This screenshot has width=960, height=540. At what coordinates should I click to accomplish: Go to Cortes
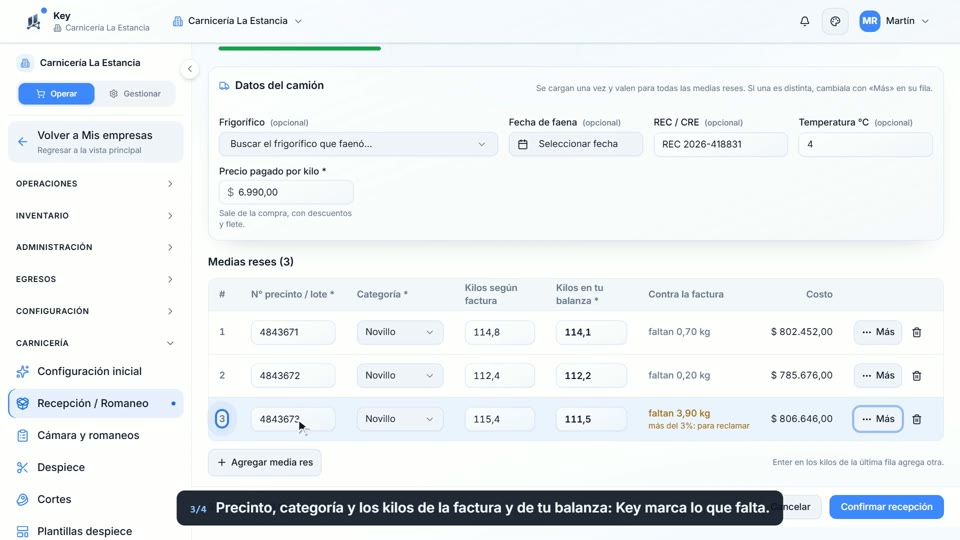click(96, 499)
